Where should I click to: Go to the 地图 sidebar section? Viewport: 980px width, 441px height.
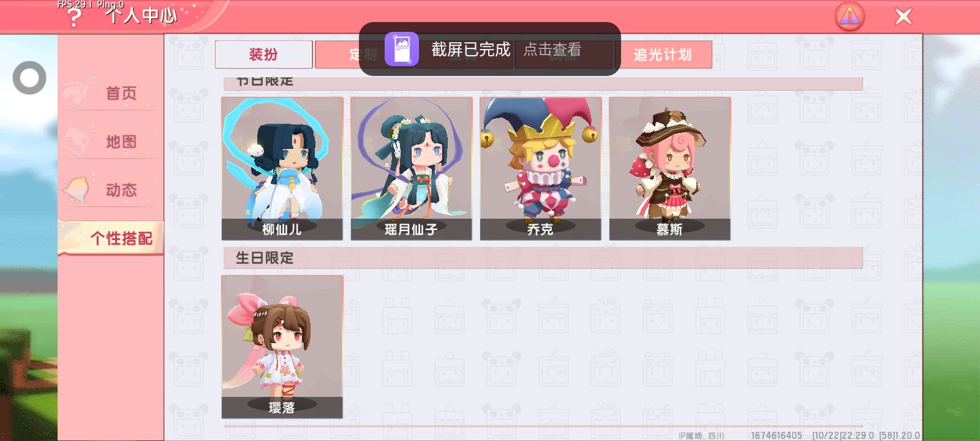coord(110,141)
